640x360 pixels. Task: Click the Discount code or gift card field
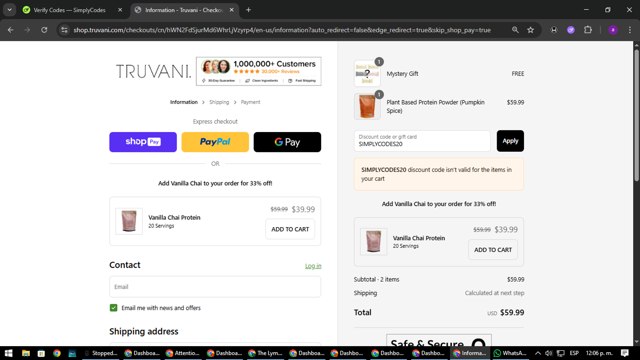coord(422,141)
